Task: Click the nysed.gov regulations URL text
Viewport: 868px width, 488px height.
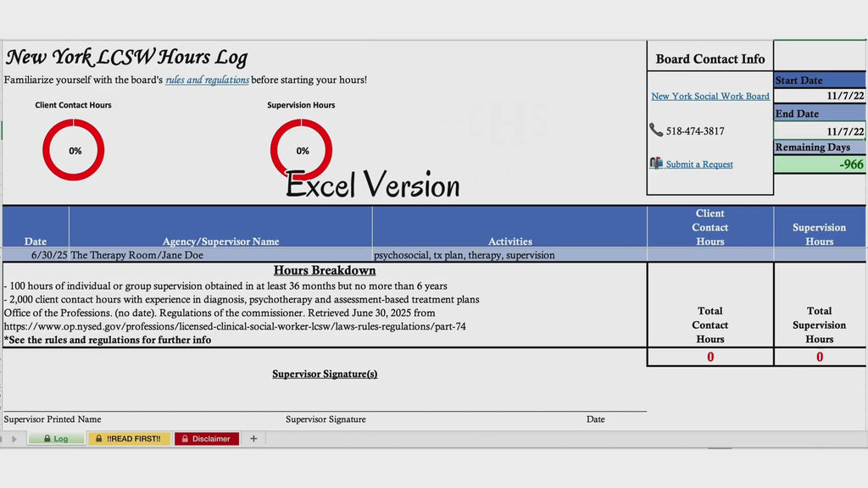Action: pos(235,326)
